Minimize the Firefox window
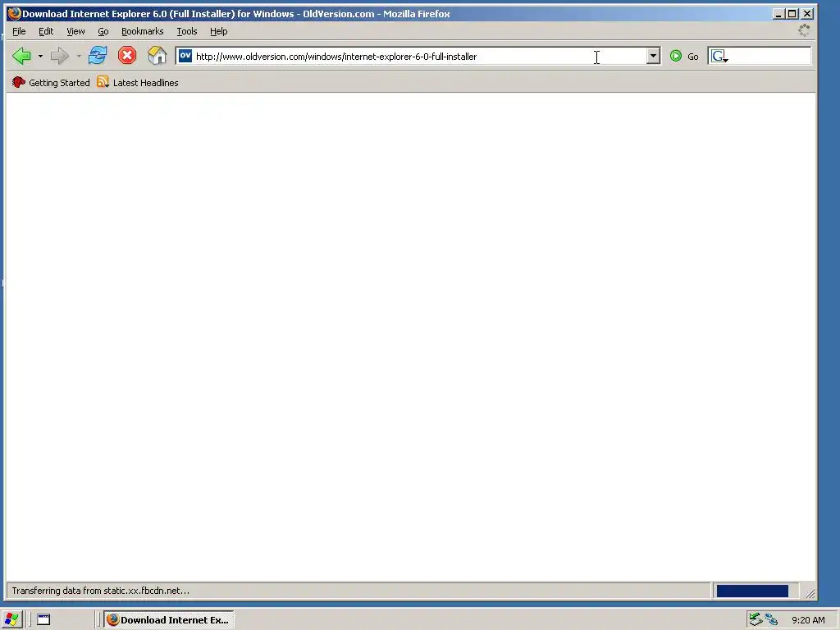This screenshot has width=840, height=630. click(x=778, y=14)
